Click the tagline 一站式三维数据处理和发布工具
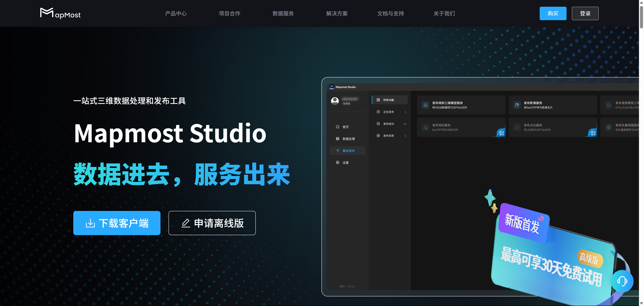 coord(129,101)
